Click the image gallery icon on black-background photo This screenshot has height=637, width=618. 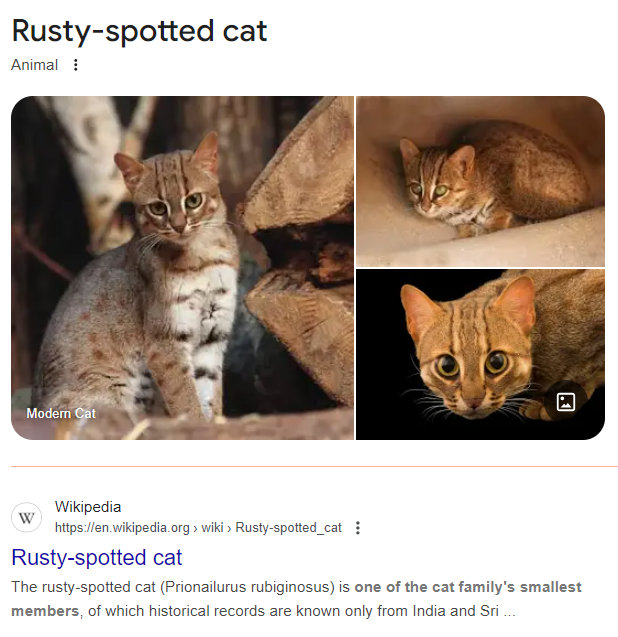click(566, 402)
